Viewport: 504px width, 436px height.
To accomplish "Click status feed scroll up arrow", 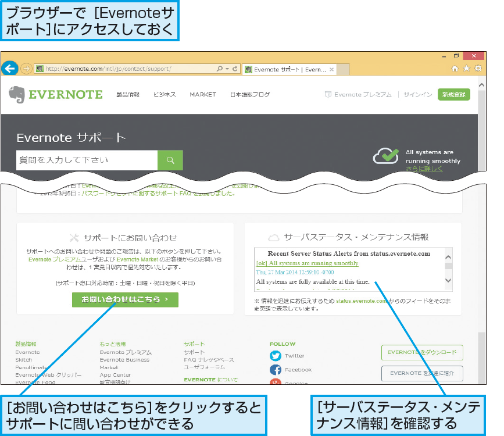I will click(448, 257).
